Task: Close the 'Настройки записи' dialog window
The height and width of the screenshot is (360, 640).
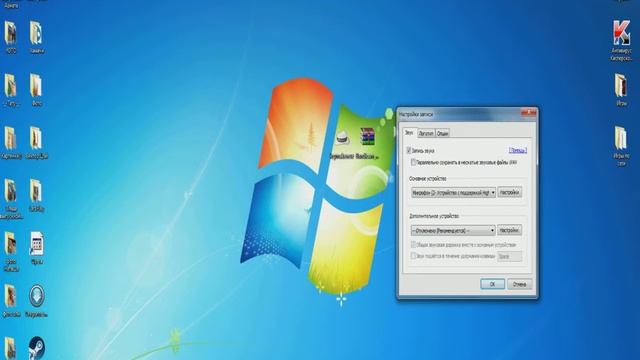Action: pyautogui.click(x=529, y=112)
